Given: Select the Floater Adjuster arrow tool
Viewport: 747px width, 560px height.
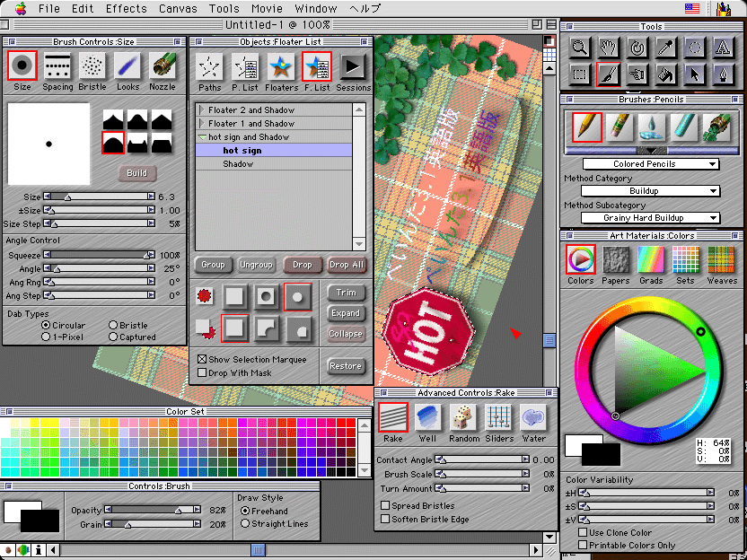Looking at the screenshot, I should pyautogui.click(x=694, y=74).
